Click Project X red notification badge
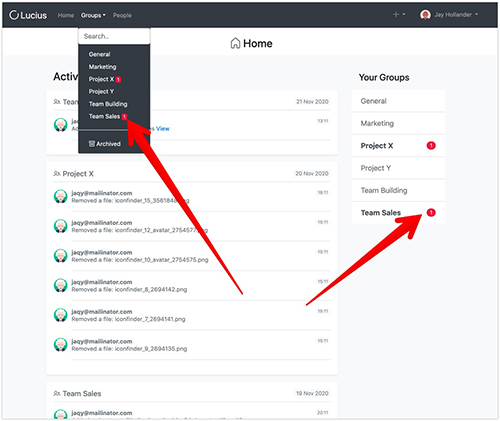The image size is (500, 421). [x=431, y=146]
